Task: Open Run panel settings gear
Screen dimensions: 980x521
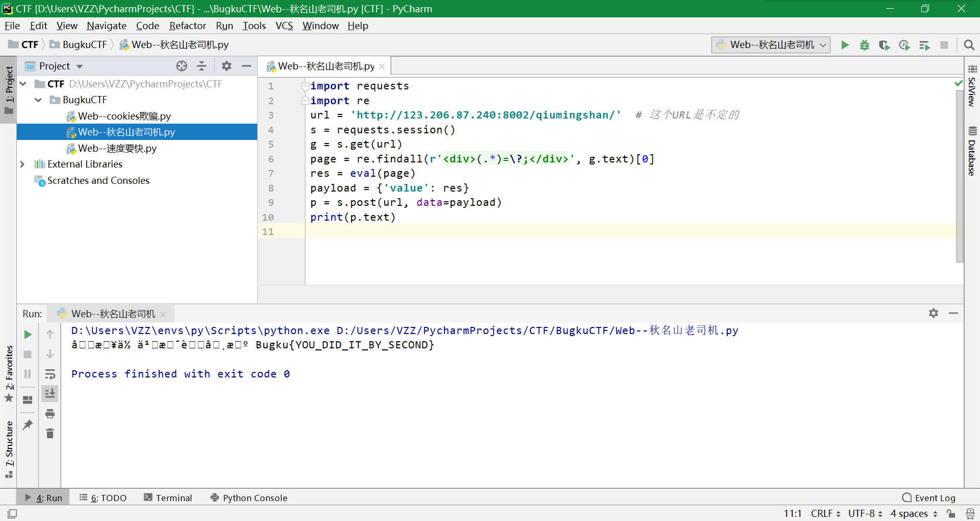Action: (x=934, y=313)
